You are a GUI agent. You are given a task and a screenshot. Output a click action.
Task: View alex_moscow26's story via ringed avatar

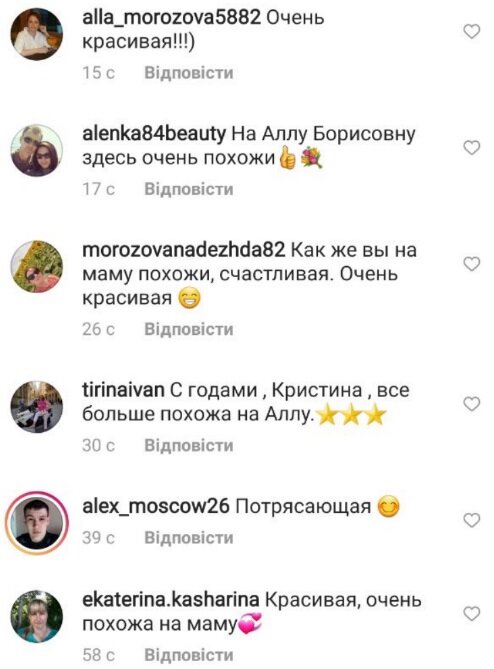pyautogui.click(x=37, y=523)
